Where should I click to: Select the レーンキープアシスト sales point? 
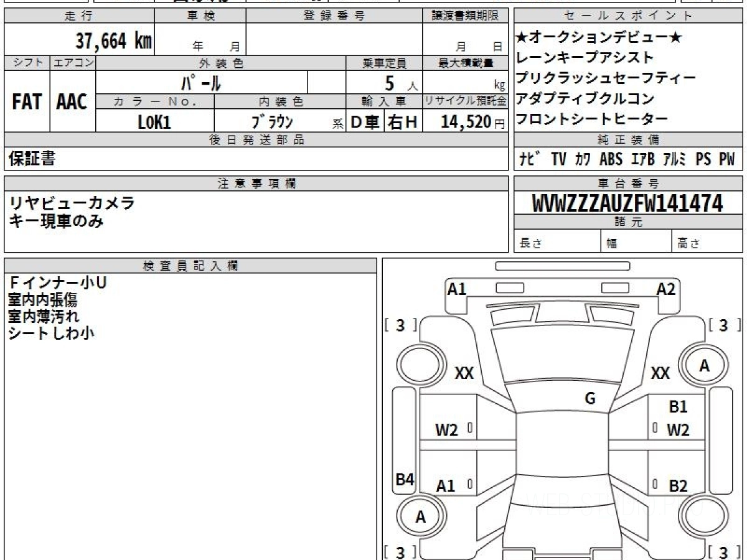[x=585, y=58]
